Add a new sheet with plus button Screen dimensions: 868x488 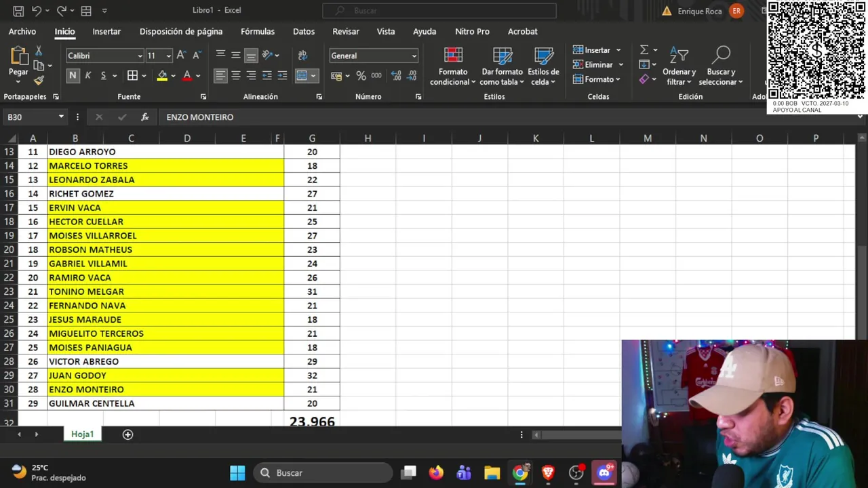[127, 434]
